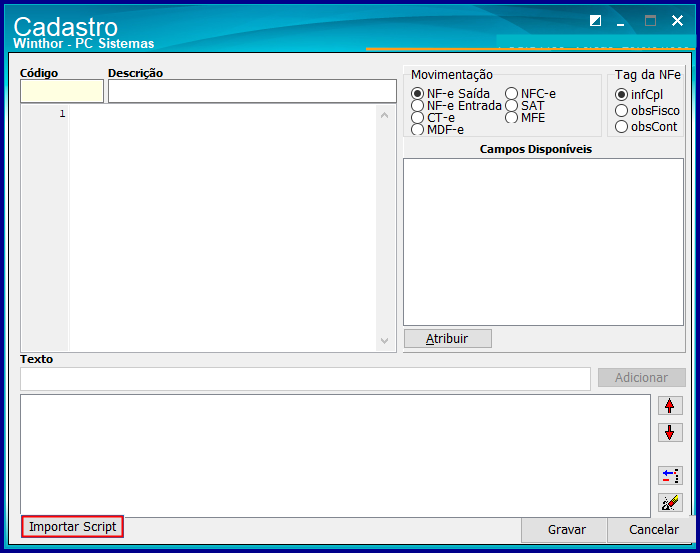Focus the Descrição input field
The width and height of the screenshot is (700, 553).
pos(252,91)
